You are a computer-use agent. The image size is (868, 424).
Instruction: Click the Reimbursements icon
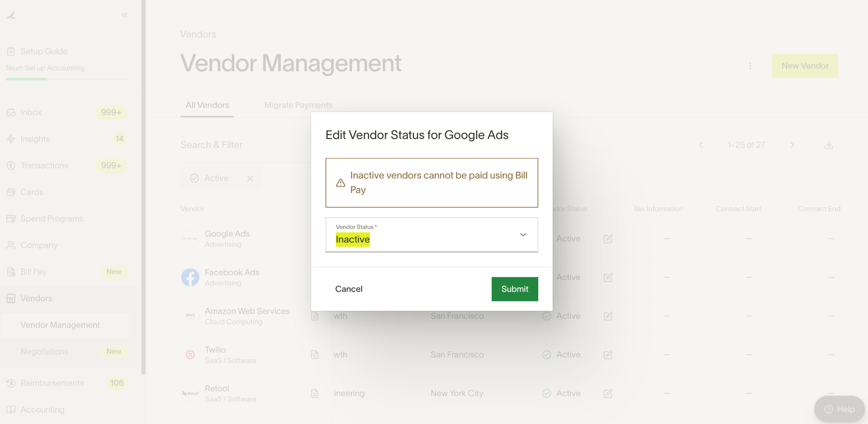[11, 383]
